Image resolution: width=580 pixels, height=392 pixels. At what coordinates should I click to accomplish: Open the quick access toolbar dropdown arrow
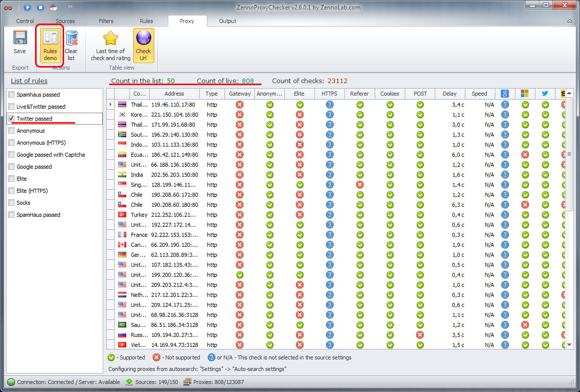pyautogui.click(x=70, y=8)
